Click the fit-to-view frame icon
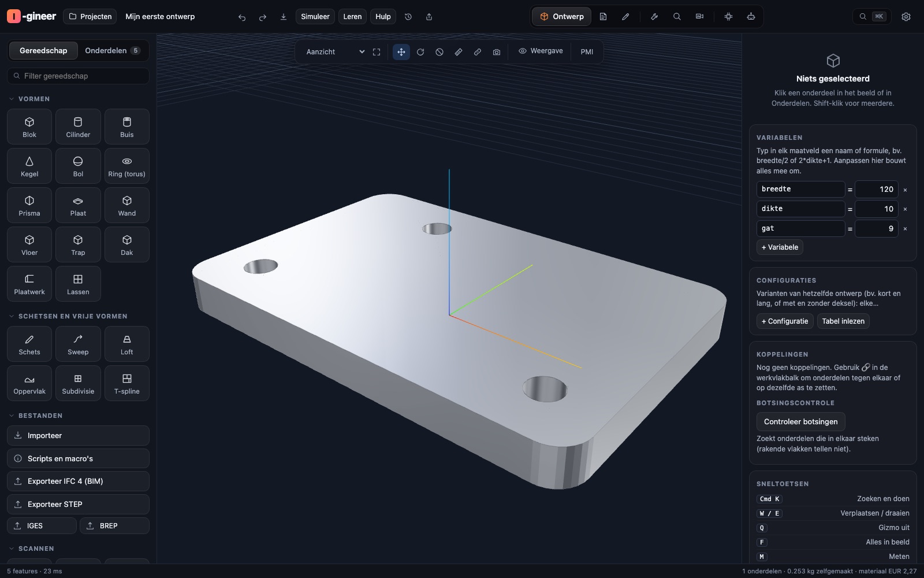Image resolution: width=924 pixels, height=578 pixels. pyautogui.click(x=377, y=51)
